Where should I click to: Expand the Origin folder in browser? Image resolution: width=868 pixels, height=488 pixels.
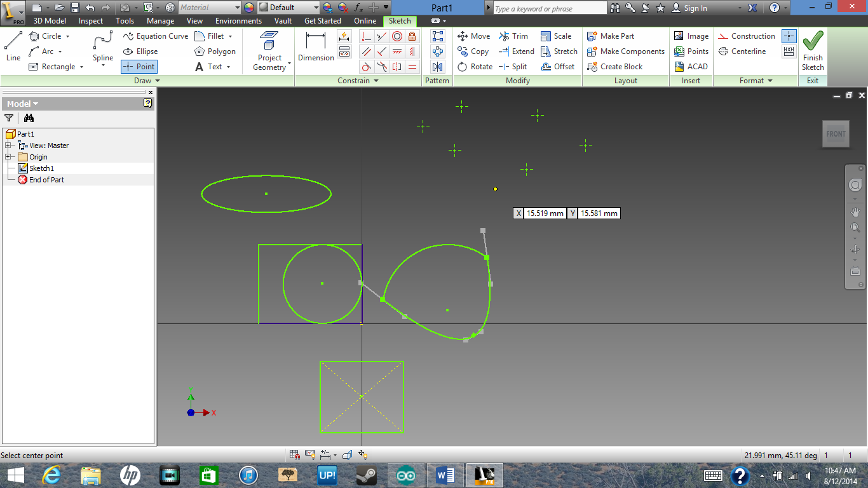[x=8, y=157]
